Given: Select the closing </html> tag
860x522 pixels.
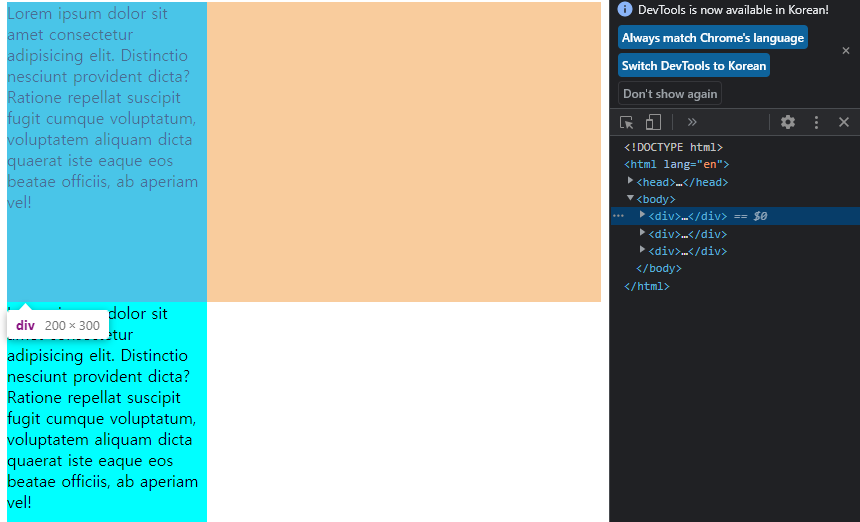Looking at the screenshot, I should tap(647, 286).
